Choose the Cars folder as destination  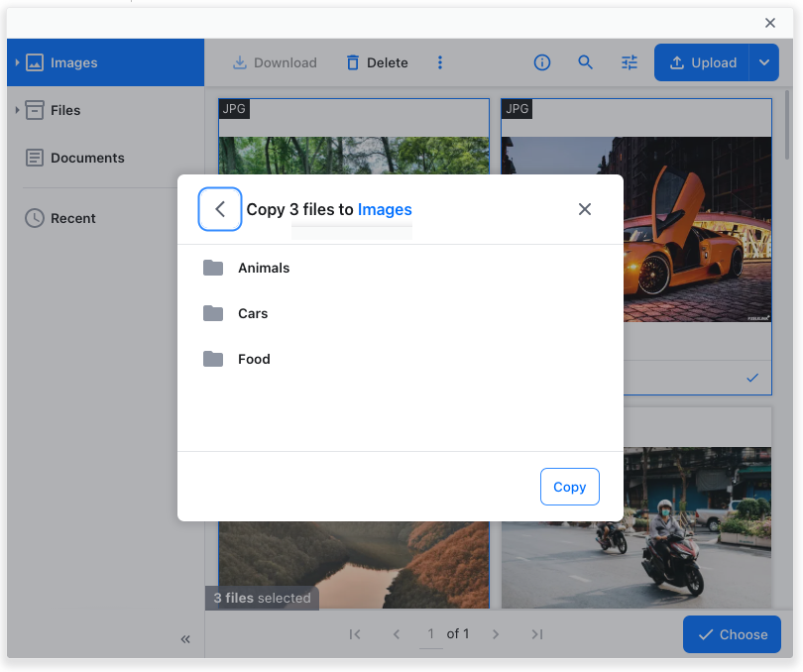tap(253, 313)
